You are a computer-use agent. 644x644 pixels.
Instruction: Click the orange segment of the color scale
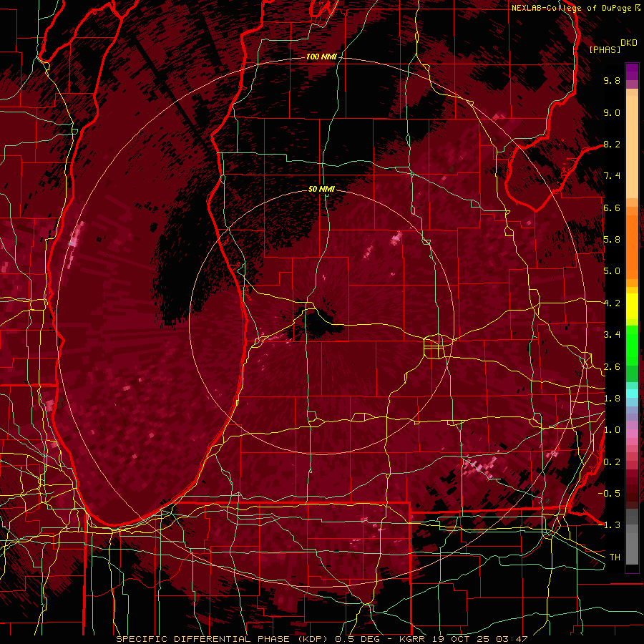click(x=632, y=243)
